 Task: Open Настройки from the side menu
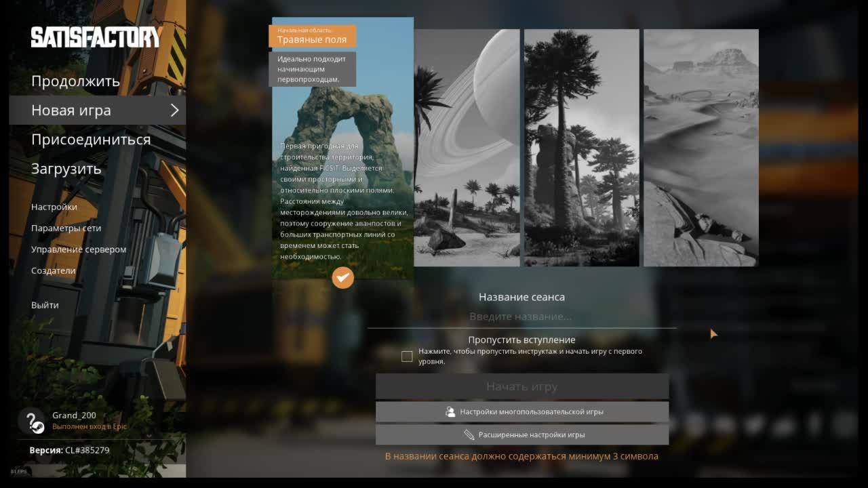54,207
